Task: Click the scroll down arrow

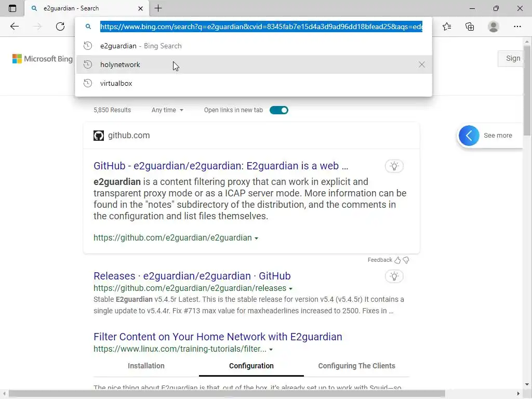Action: pyautogui.click(x=527, y=384)
